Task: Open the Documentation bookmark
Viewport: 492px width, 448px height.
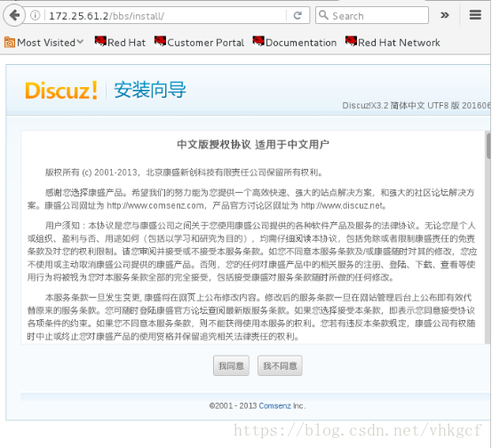Action: [295, 42]
